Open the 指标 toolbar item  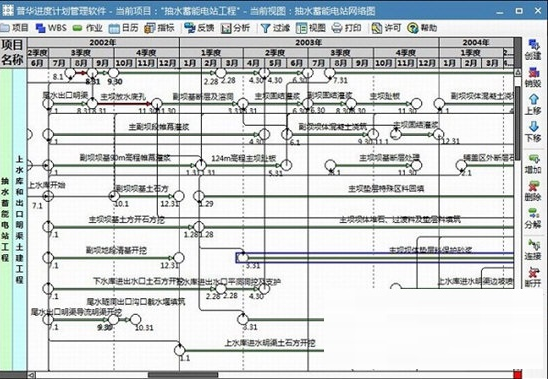[x=159, y=28]
